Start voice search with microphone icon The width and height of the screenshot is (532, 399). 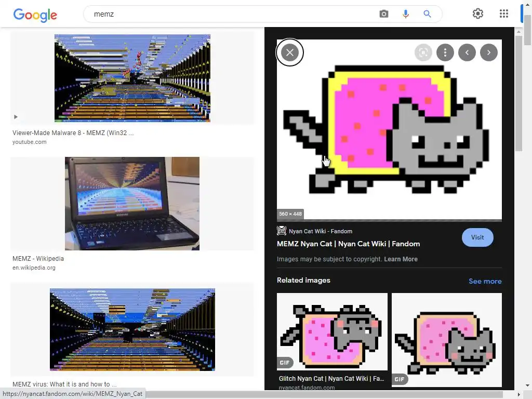pyautogui.click(x=405, y=14)
